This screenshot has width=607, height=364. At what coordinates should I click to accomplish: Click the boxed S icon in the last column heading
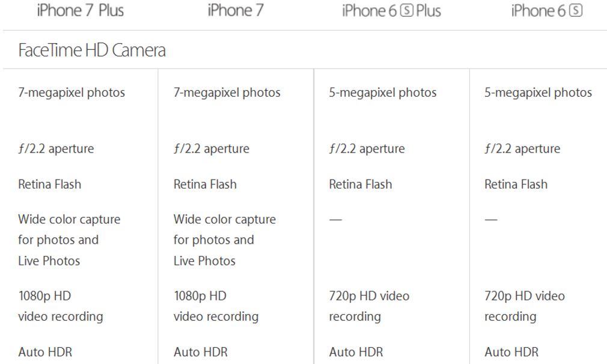(x=576, y=11)
